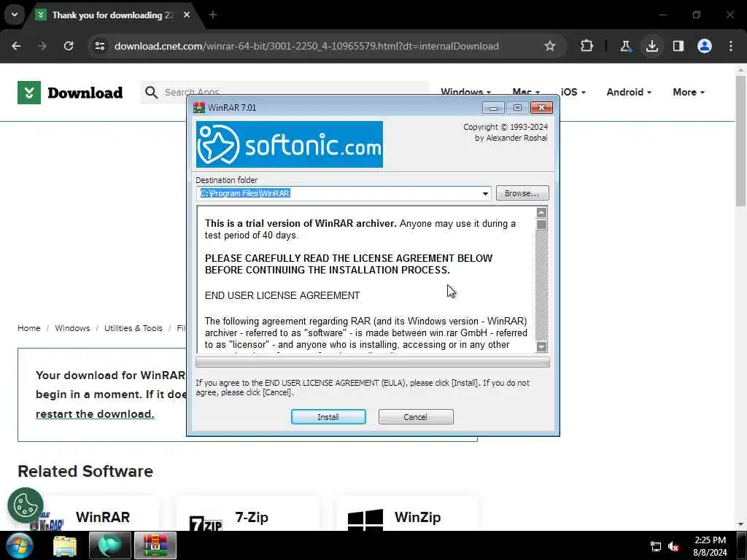Open a new browser tab
Image resolution: width=747 pixels, height=560 pixels.
coord(213,15)
